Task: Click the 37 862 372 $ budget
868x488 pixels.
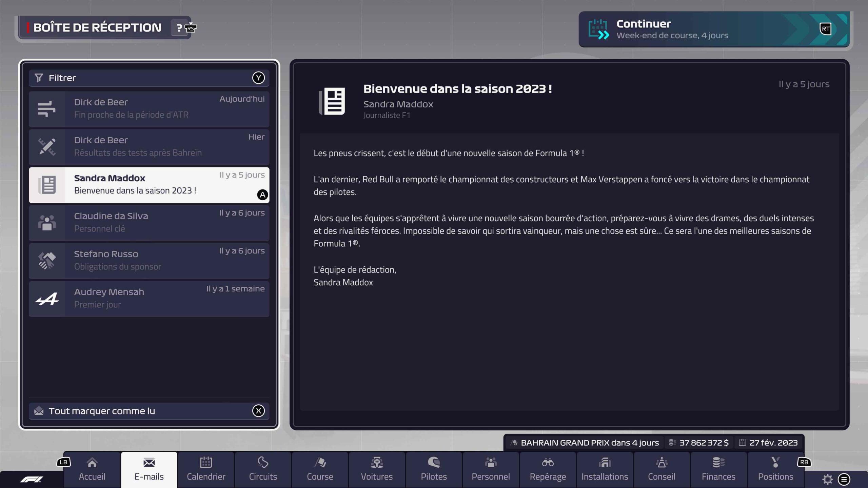Action: click(699, 443)
